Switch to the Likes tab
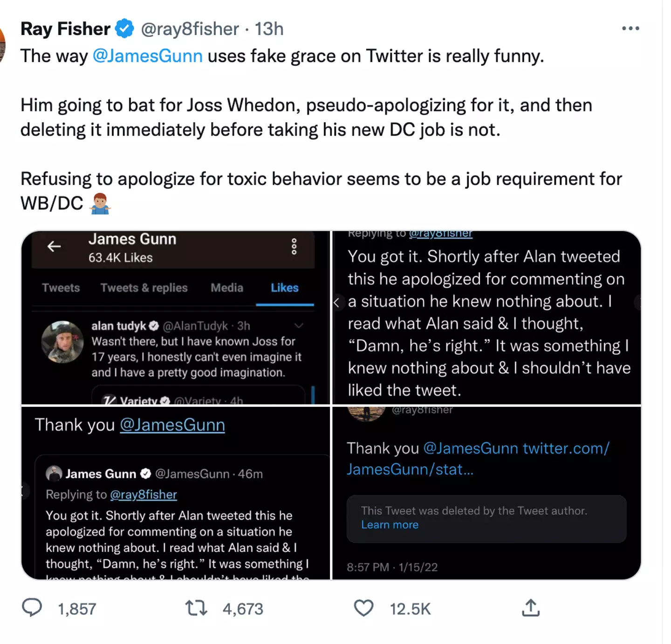This screenshot has width=671, height=644. pyautogui.click(x=285, y=288)
